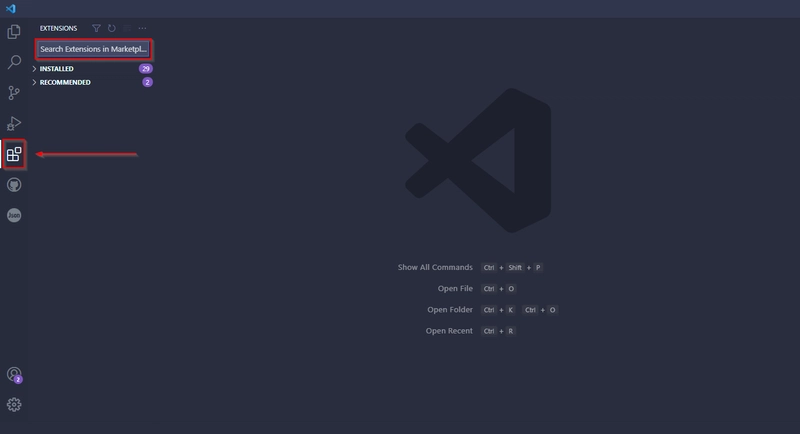Click the Open File text
The height and width of the screenshot is (434, 800).
[455, 289]
